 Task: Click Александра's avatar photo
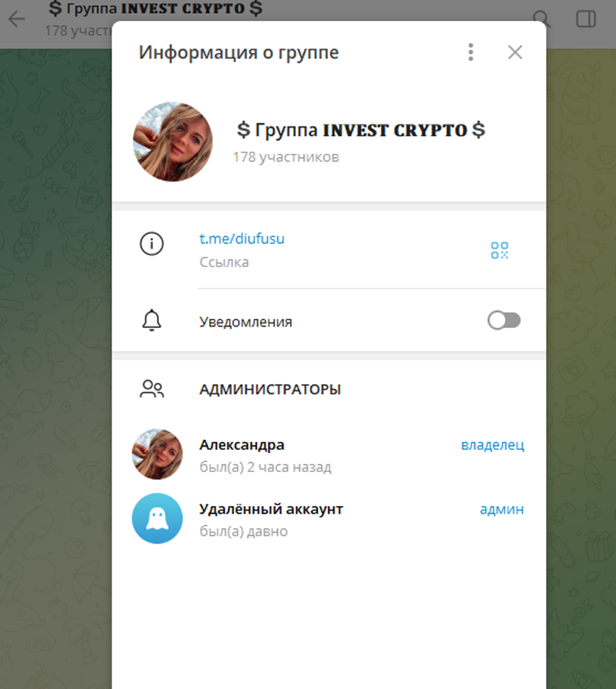tap(157, 454)
